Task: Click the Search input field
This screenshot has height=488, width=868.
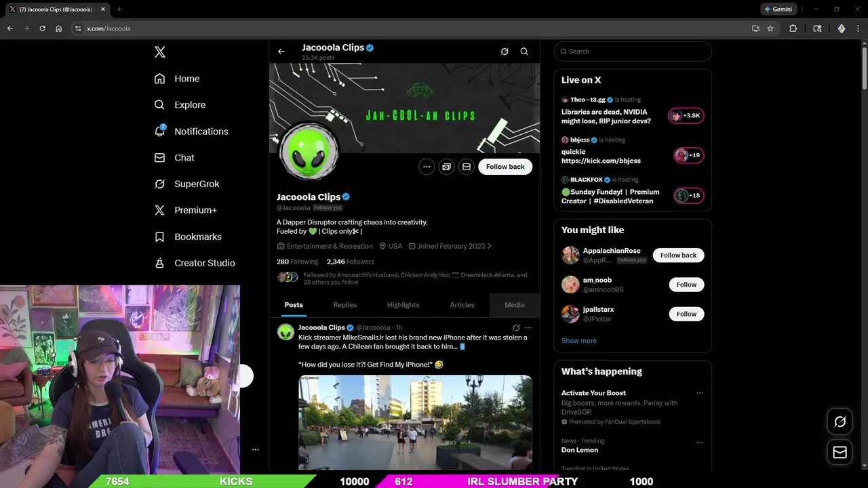Action: pos(633,52)
